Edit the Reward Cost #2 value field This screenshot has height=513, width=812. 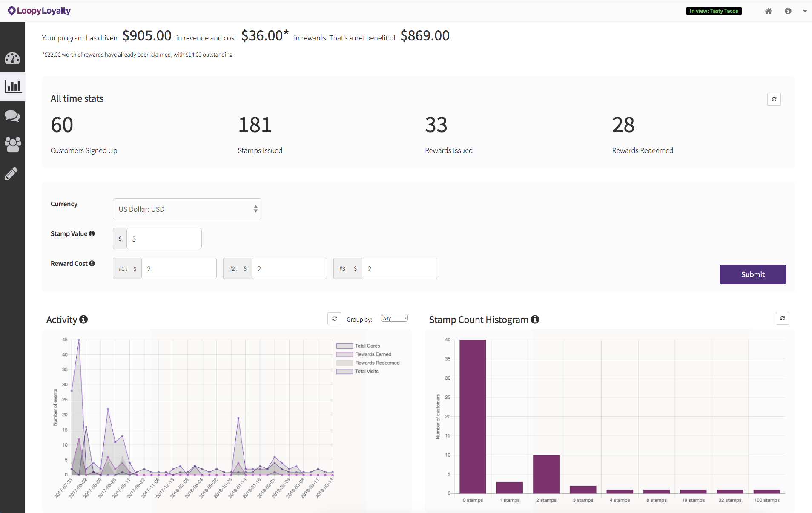(289, 268)
